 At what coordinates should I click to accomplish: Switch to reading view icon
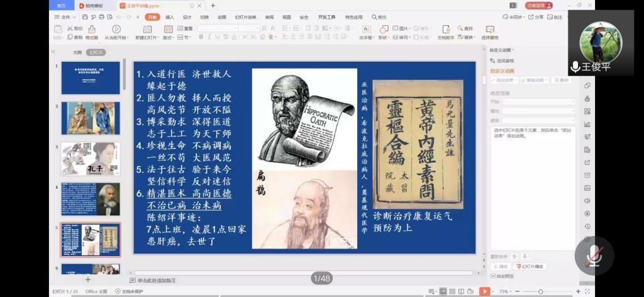click(460, 291)
